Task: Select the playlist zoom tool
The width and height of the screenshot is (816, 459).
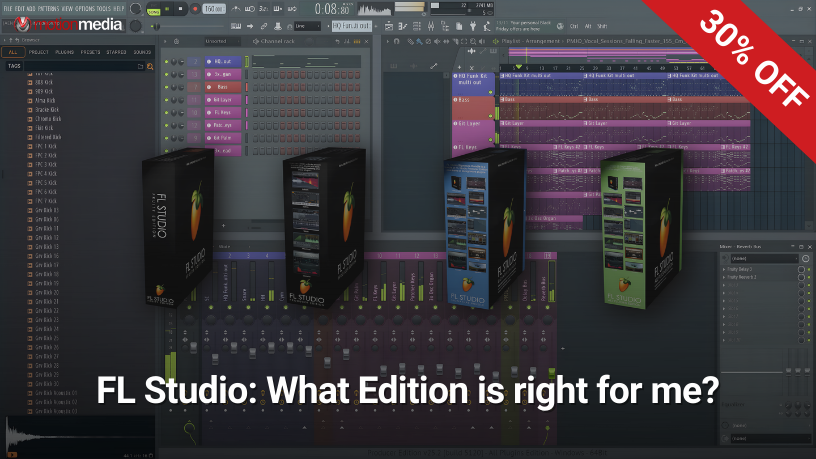Action: coord(473,41)
